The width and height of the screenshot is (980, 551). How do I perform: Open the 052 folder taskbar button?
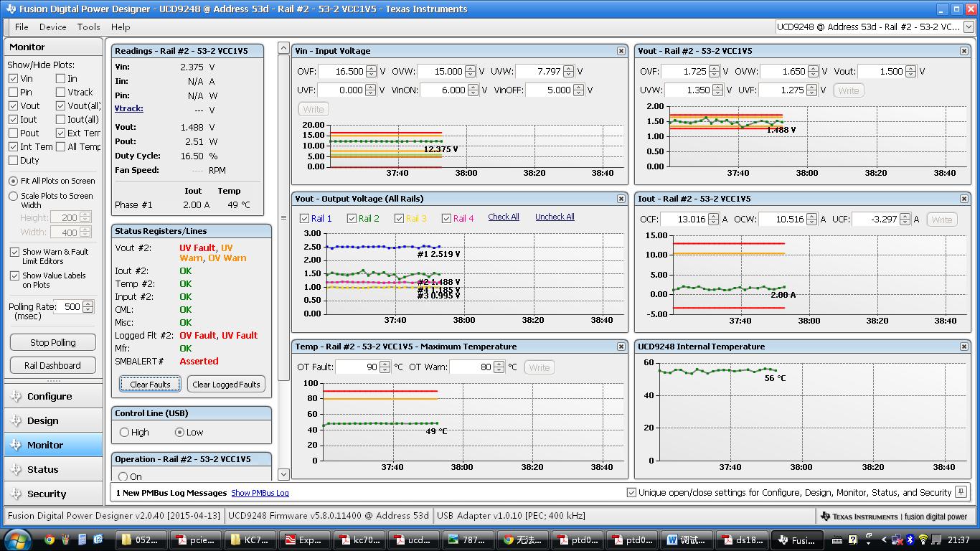pos(142,540)
